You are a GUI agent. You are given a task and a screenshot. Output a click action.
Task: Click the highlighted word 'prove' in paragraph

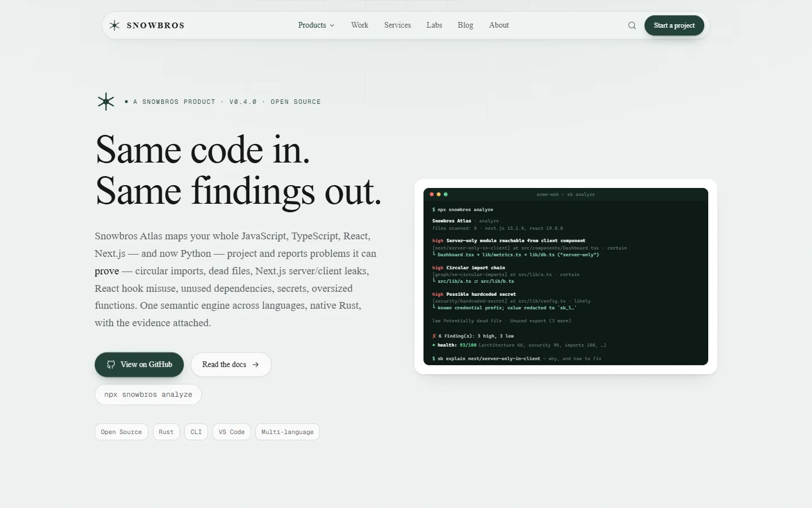click(x=107, y=271)
